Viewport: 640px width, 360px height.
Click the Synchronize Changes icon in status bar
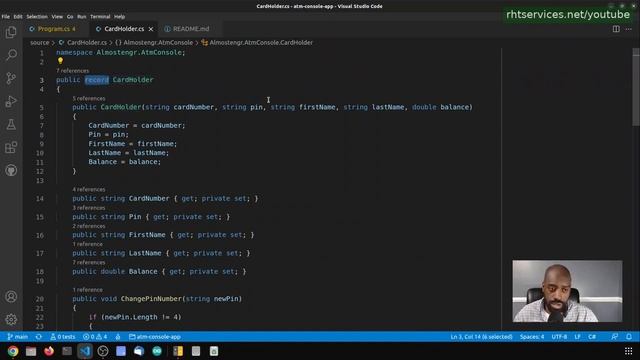[39, 337]
